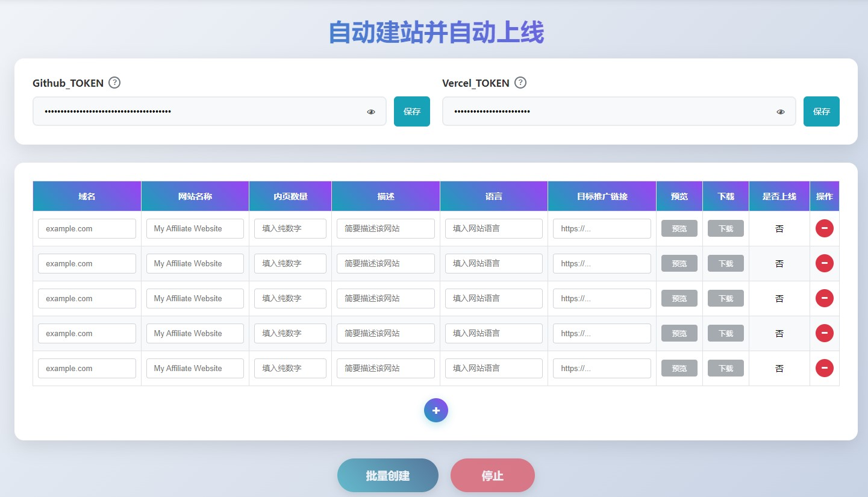This screenshot has height=497, width=868.
Task: Click https:// link field in first row
Action: (x=602, y=228)
